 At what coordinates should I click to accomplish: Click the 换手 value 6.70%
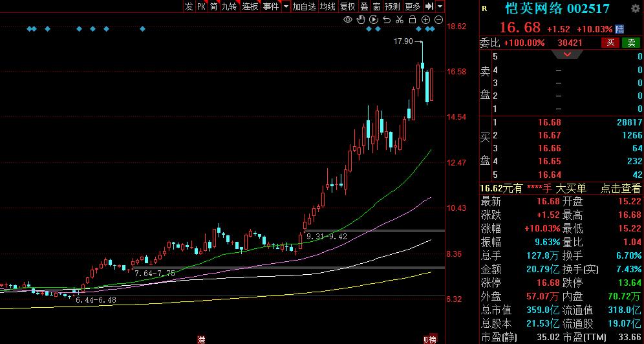click(628, 256)
